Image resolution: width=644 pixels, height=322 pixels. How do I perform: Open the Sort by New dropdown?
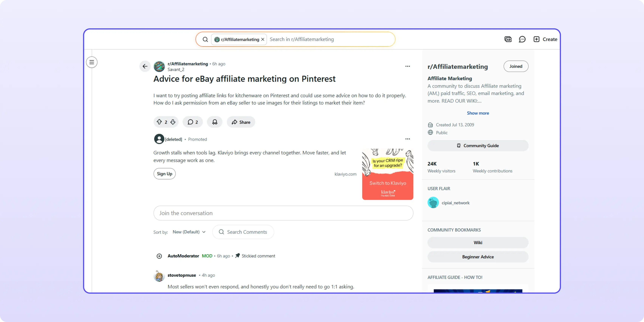pos(189,232)
